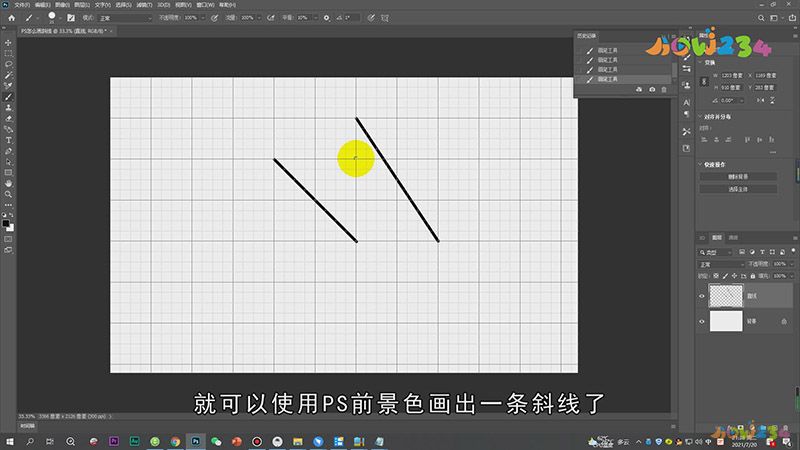Viewport: 800px width, 450px height.
Task: Toggle layer filtering on/off switch
Action: (793, 251)
